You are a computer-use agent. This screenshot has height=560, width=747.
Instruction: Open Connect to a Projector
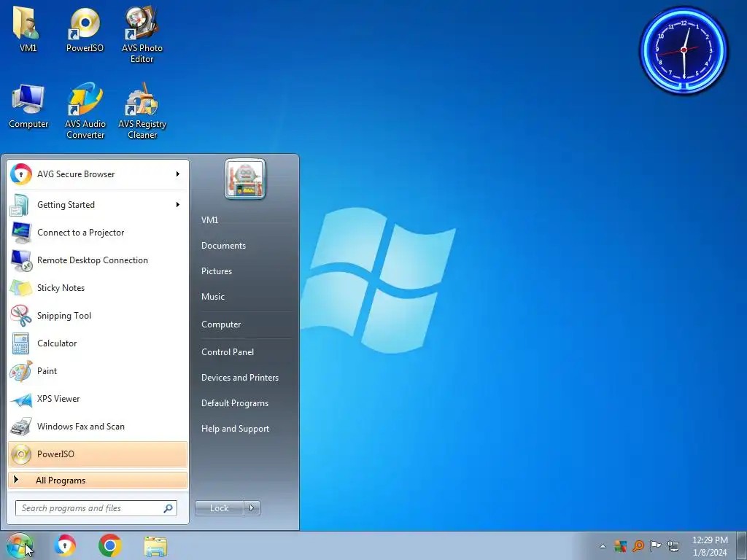[98, 233]
